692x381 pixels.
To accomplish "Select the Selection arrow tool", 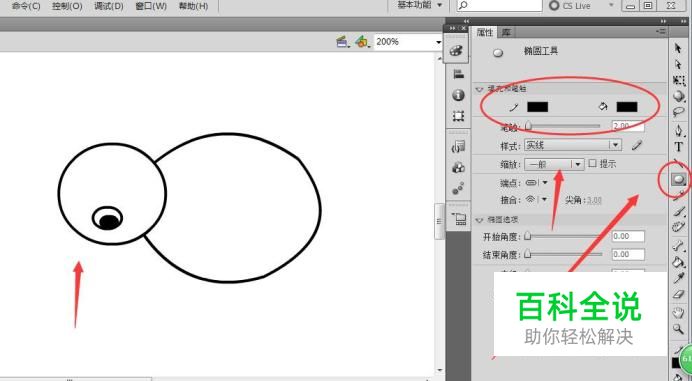I will click(x=678, y=48).
